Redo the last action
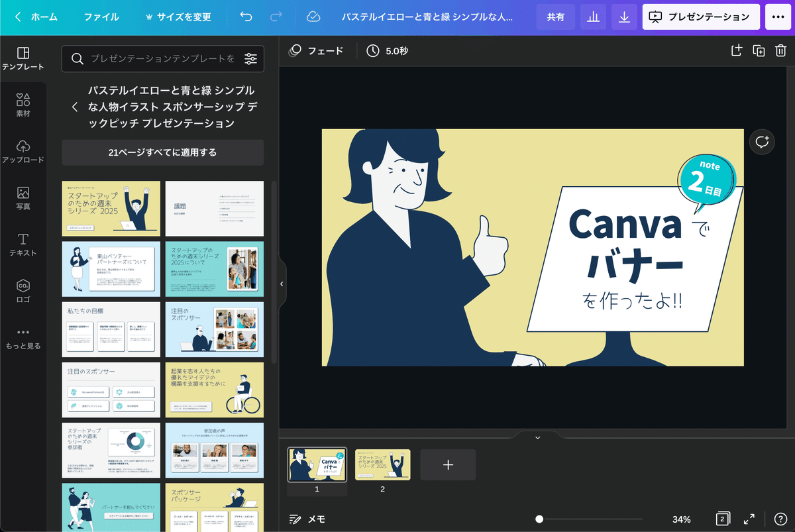Image resolution: width=795 pixels, height=532 pixels. pyautogui.click(x=276, y=17)
